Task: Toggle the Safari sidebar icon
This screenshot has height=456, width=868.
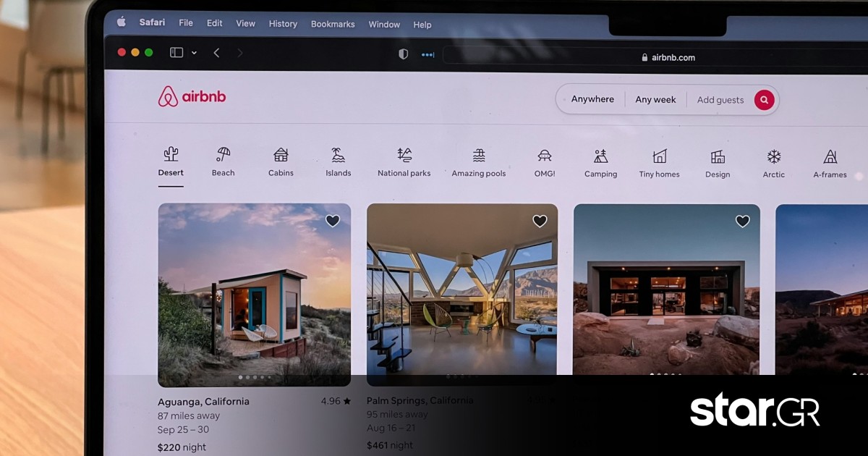Action: pos(176,52)
